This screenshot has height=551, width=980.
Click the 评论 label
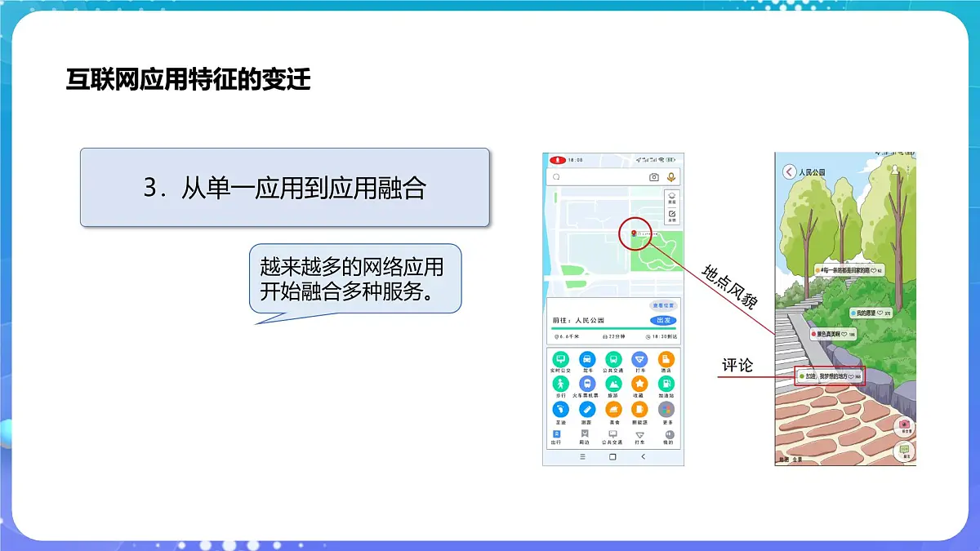click(737, 365)
